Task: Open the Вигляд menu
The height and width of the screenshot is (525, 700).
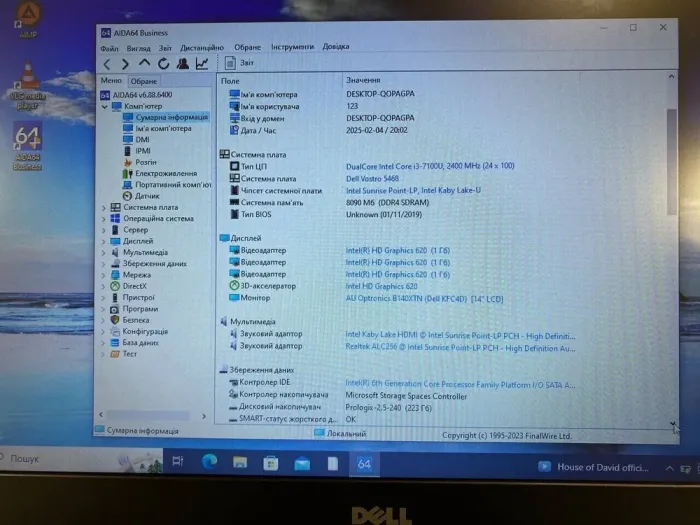Action: point(138,48)
